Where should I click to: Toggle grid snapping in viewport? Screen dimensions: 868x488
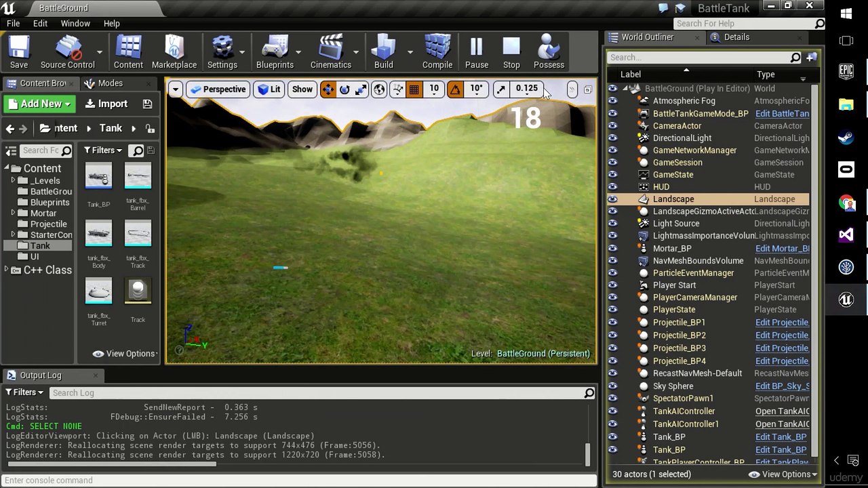[414, 89]
